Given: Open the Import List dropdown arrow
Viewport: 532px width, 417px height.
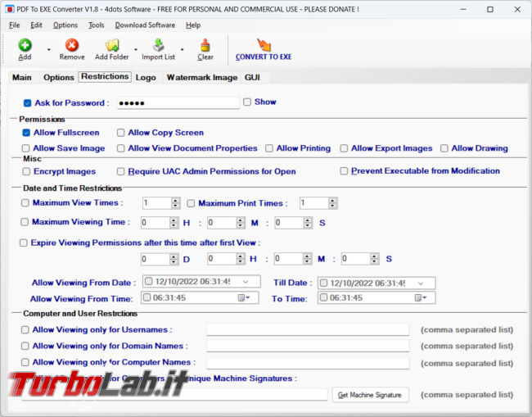Looking at the screenshot, I should pyautogui.click(x=183, y=50).
